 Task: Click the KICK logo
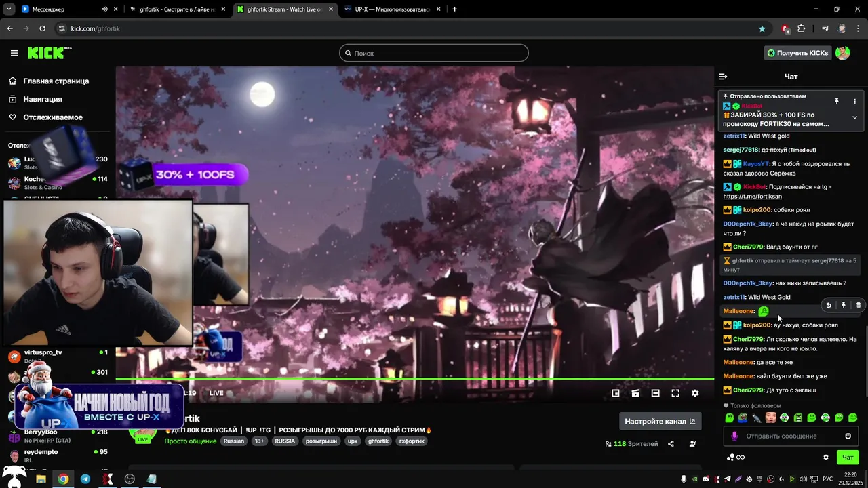(x=49, y=53)
